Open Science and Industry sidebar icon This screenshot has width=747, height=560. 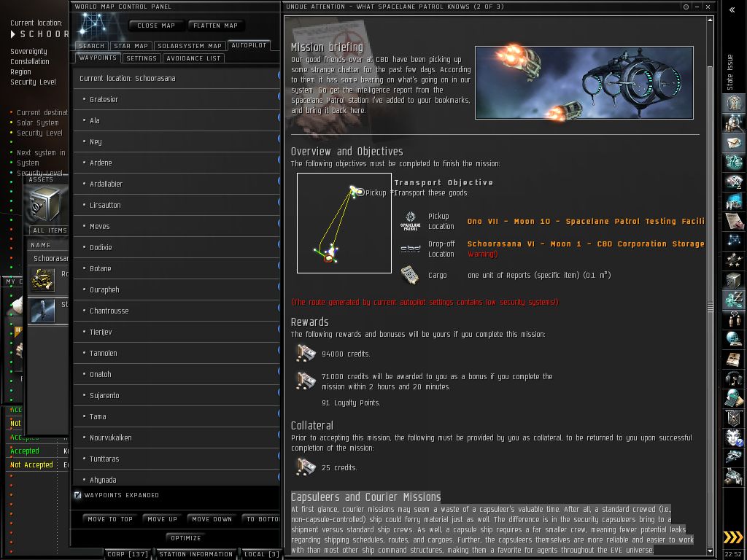tap(734, 201)
